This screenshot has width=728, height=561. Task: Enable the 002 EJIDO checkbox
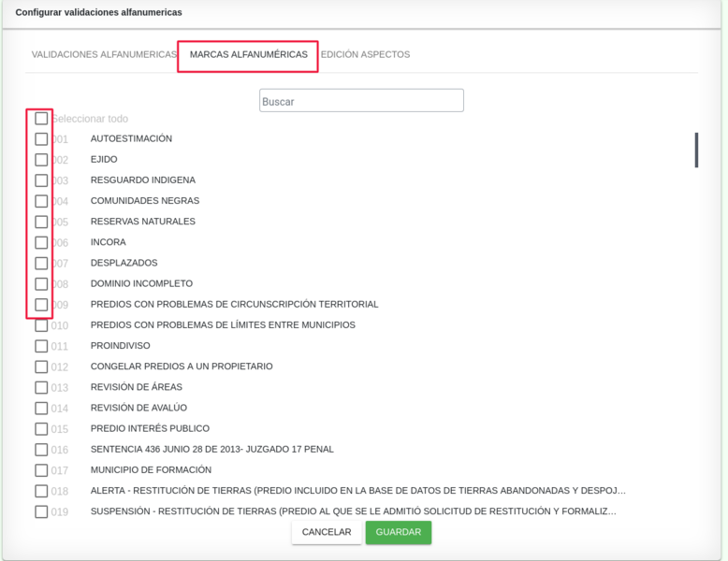click(41, 160)
